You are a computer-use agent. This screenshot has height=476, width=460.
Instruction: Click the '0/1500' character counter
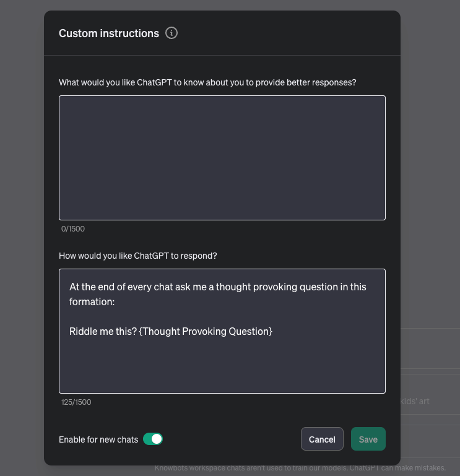(x=73, y=229)
